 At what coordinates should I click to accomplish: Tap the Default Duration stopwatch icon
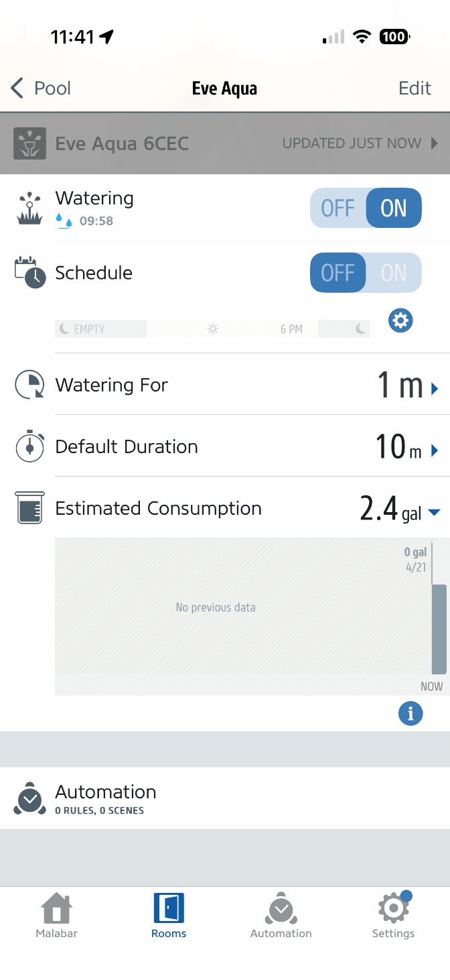coord(29,447)
